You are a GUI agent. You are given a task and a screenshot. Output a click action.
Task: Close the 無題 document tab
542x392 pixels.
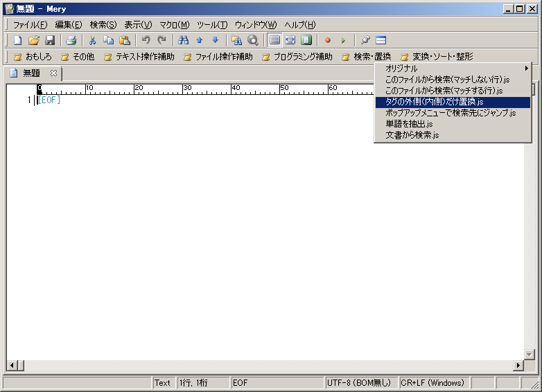(53, 73)
